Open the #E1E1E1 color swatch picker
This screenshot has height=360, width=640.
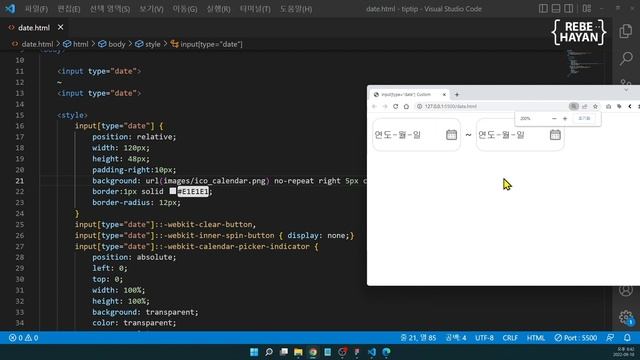tap(173, 191)
